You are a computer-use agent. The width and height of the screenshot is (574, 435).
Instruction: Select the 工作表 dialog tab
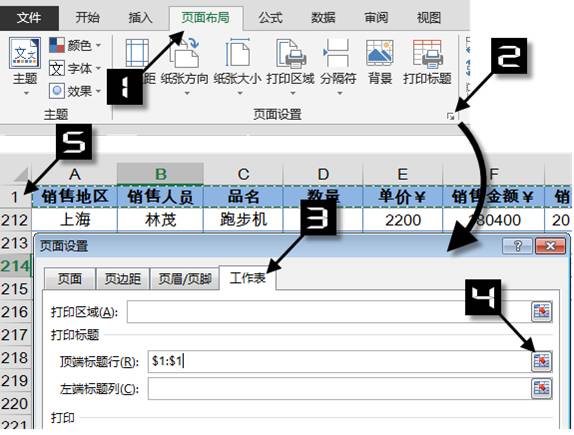(x=248, y=278)
